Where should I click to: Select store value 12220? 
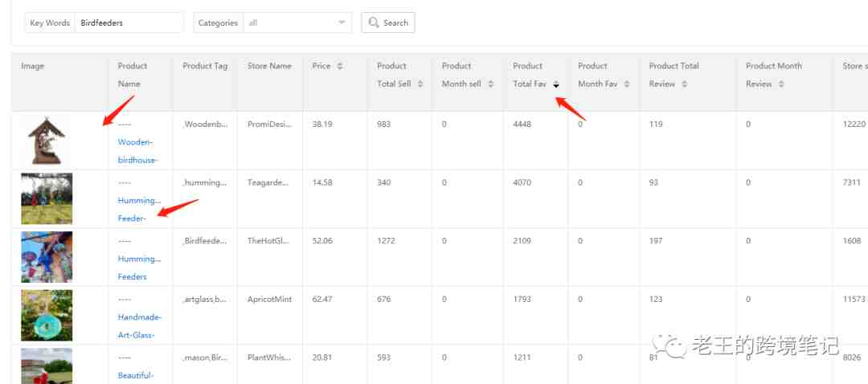coord(854,125)
